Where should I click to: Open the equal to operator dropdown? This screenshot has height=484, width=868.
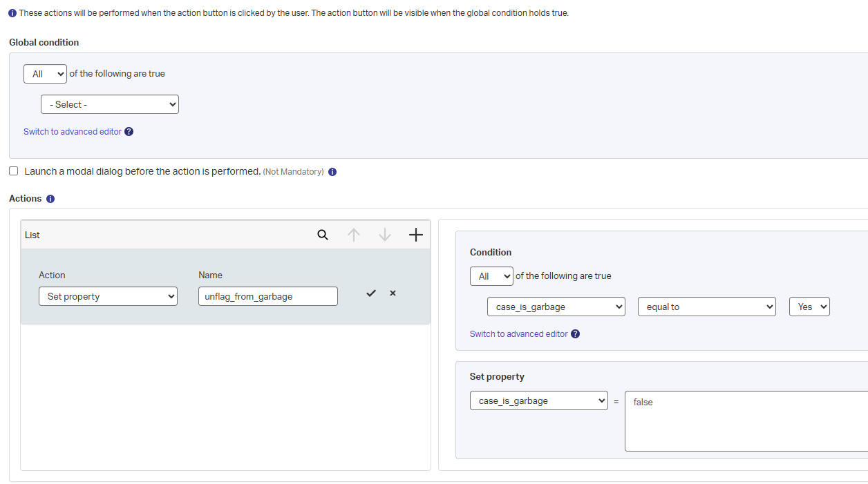click(x=706, y=307)
